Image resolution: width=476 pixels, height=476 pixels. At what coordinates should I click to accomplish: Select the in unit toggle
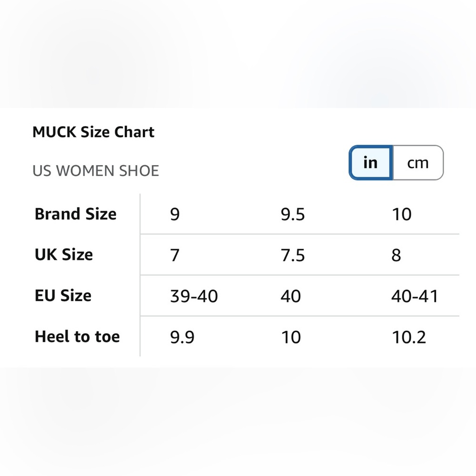pyautogui.click(x=371, y=163)
